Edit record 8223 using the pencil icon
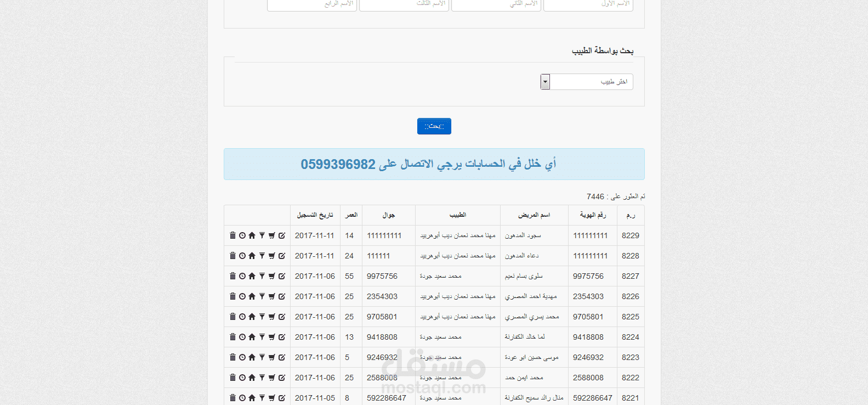Screen dimensions: 868x405 pos(282,357)
